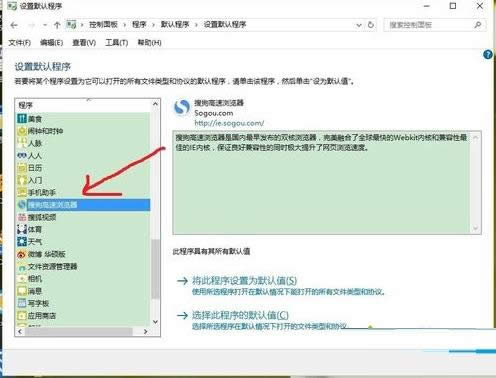
Task: Click the program list scroll-down arrow
Action: [155, 322]
